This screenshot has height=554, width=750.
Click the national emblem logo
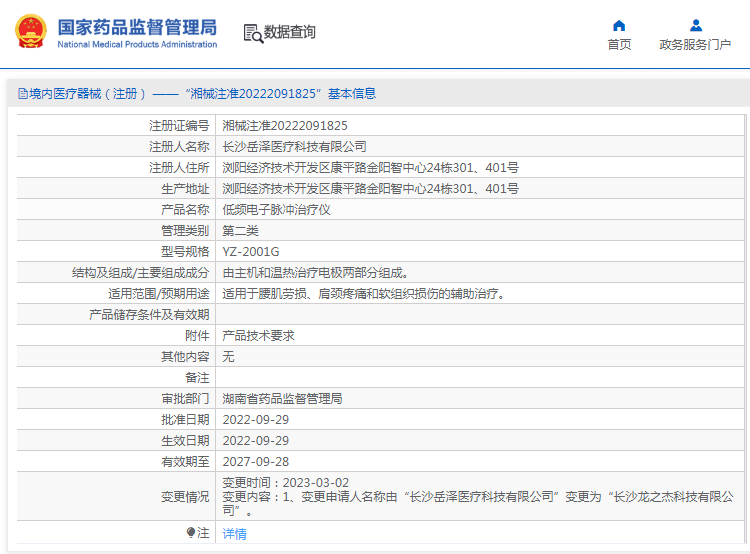click(x=31, y=32)
